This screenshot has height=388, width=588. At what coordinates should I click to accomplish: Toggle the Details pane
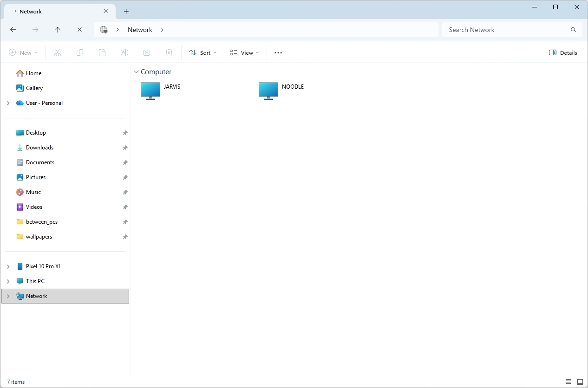pyautogui.click(x=563, y=52)
